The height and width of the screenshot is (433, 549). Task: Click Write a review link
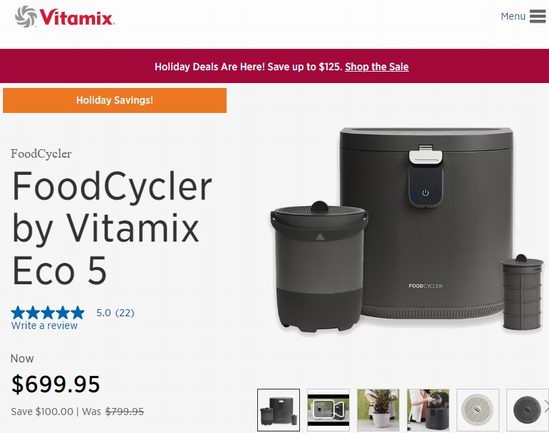44,326
